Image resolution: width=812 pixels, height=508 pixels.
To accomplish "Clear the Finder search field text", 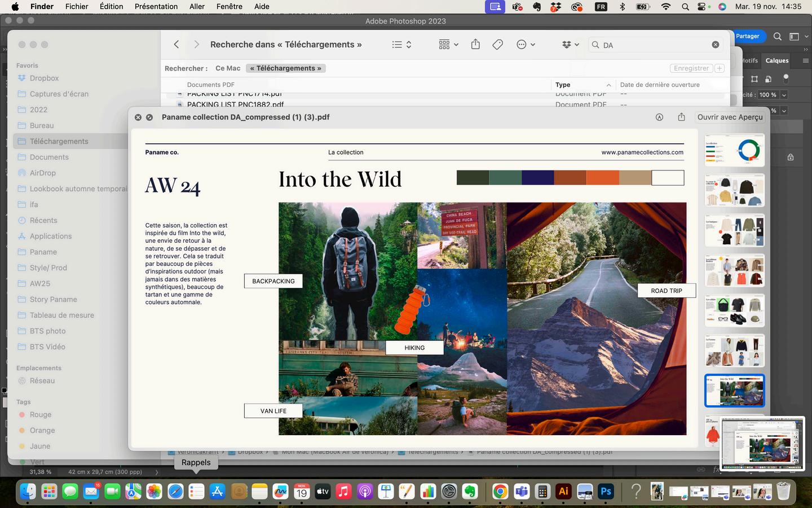I will pos(716,45).
